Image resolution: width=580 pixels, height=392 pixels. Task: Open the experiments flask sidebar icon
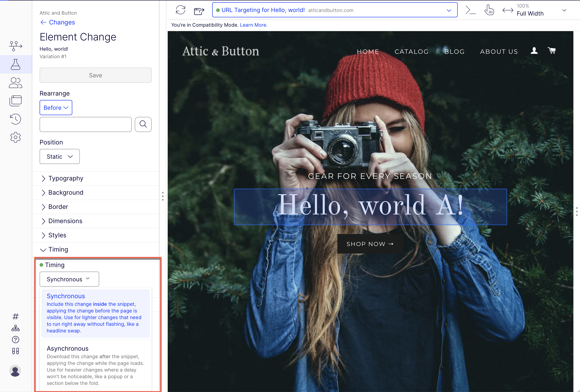16,64
